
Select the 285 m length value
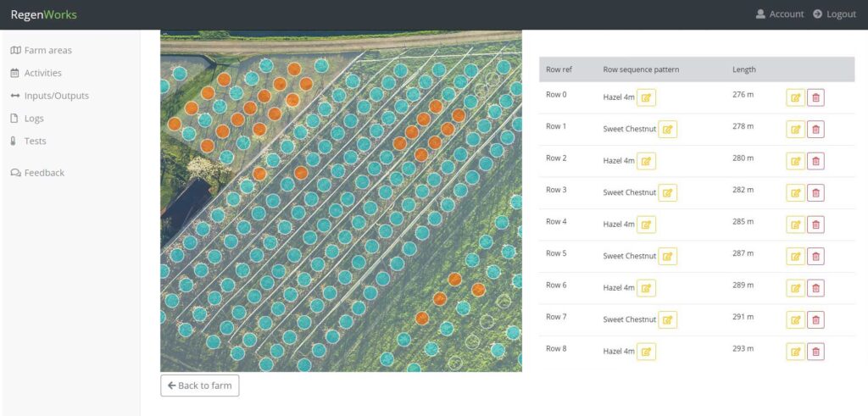coord(743,221)
